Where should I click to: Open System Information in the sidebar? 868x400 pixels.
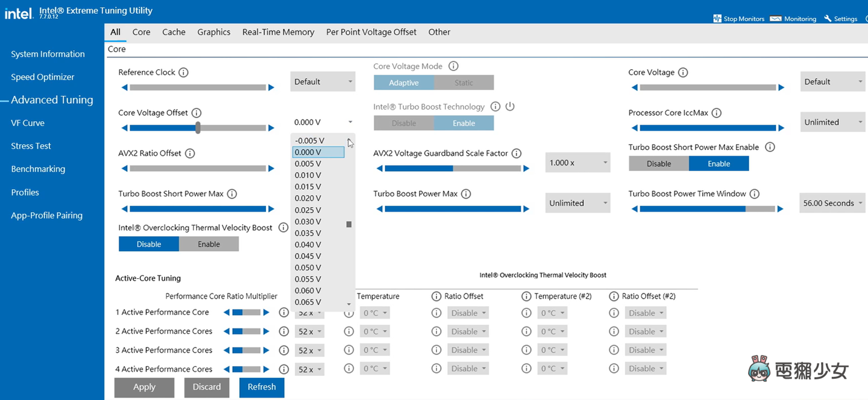click(48, 54)
